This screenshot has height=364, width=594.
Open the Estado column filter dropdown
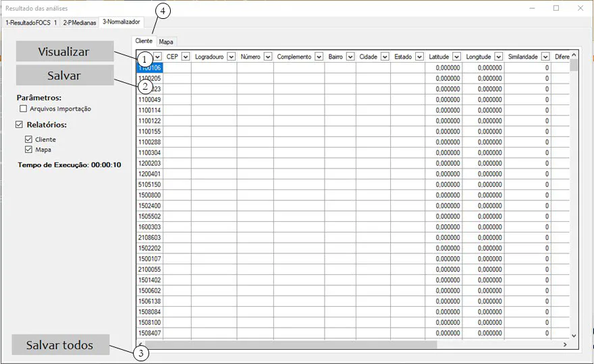(419, 57)
